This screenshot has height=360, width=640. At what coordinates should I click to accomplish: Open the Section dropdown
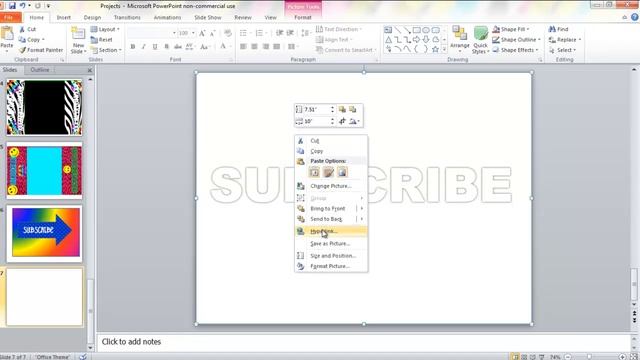click(106, 50)
